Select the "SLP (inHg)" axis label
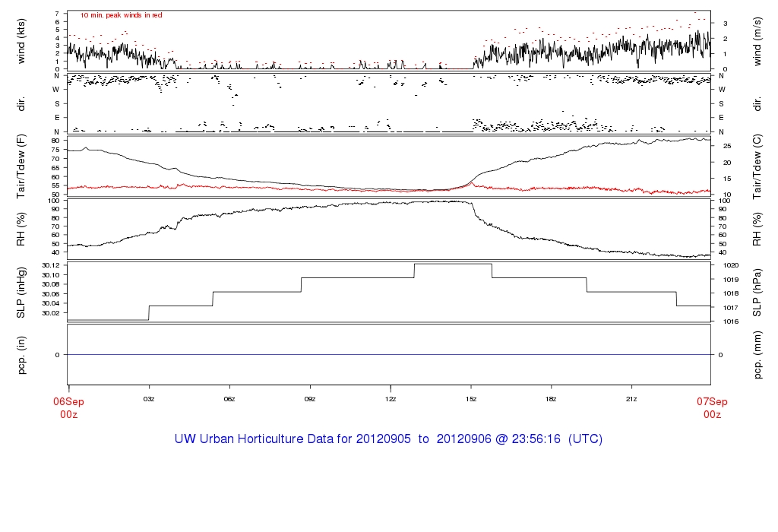Image resolution: width=778 pixels, height=532 pixels. point(21,293)
